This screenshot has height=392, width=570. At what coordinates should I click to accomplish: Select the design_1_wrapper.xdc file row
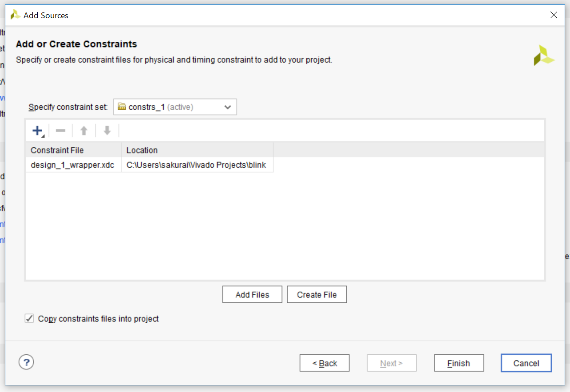72,165
